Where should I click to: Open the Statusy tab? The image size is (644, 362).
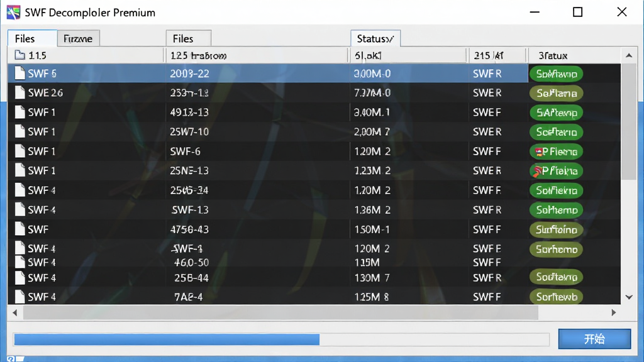375,38
